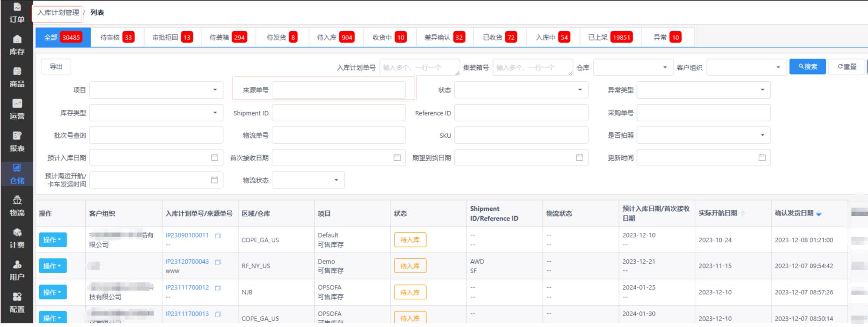Open the 配置 settings icon
Viewport: 868px width, 327px height.
17,303
